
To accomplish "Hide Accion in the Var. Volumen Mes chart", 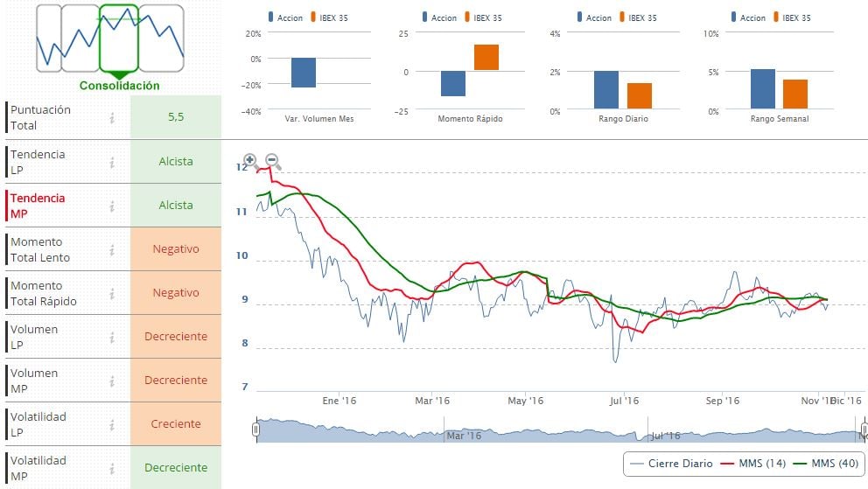I will click(283, 17).
